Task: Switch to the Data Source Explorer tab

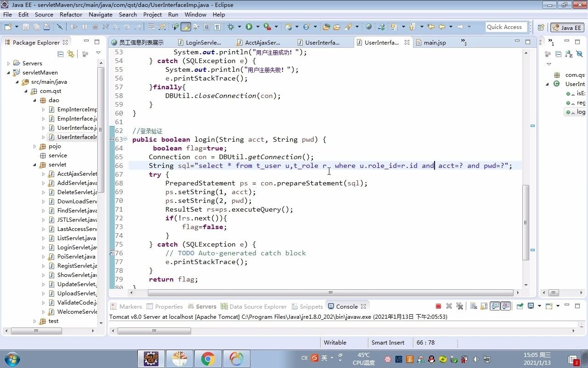Action: [254, 306]
